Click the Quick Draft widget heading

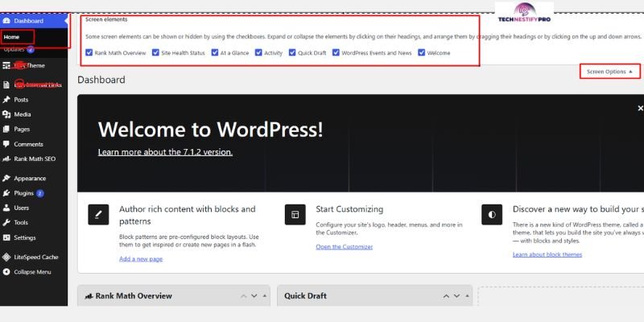click(306, 296)
